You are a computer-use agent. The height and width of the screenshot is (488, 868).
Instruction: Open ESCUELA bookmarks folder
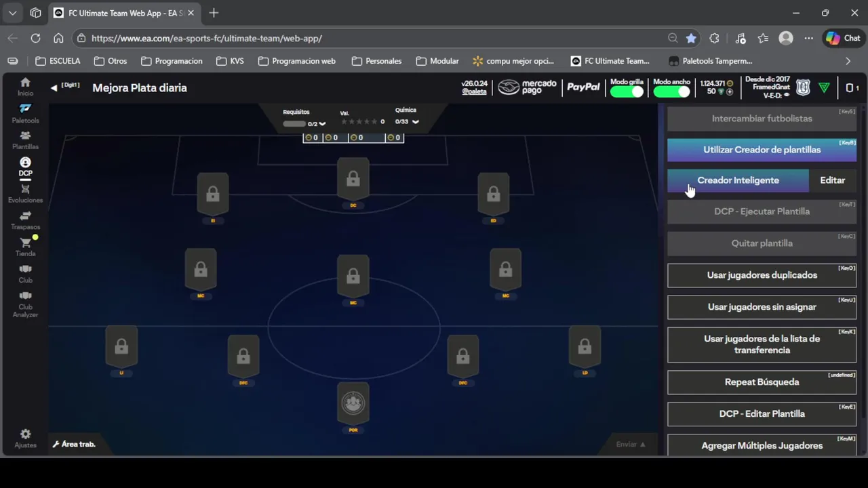58,61
